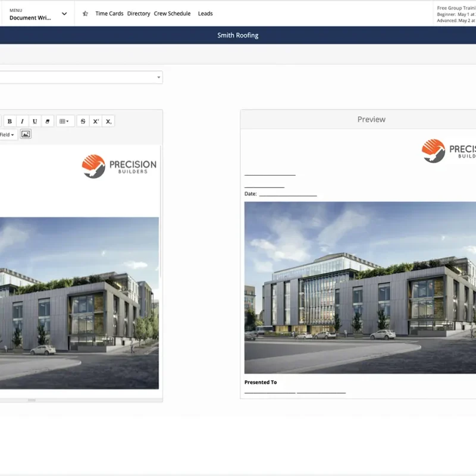
Task: Click the Smith Roofing header title
Action: [237, 35]
